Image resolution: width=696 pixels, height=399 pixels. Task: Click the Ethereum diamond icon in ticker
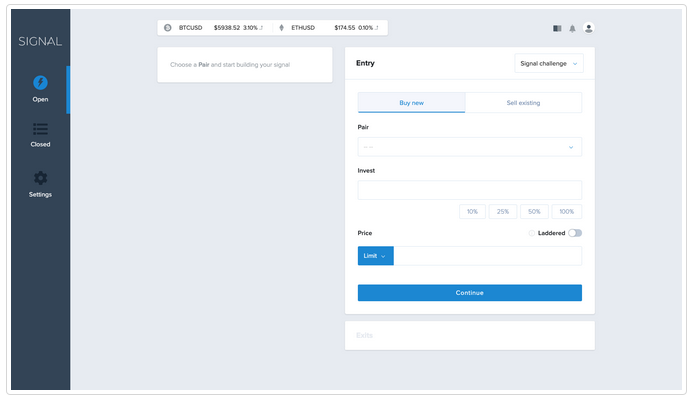click(281, 28)
